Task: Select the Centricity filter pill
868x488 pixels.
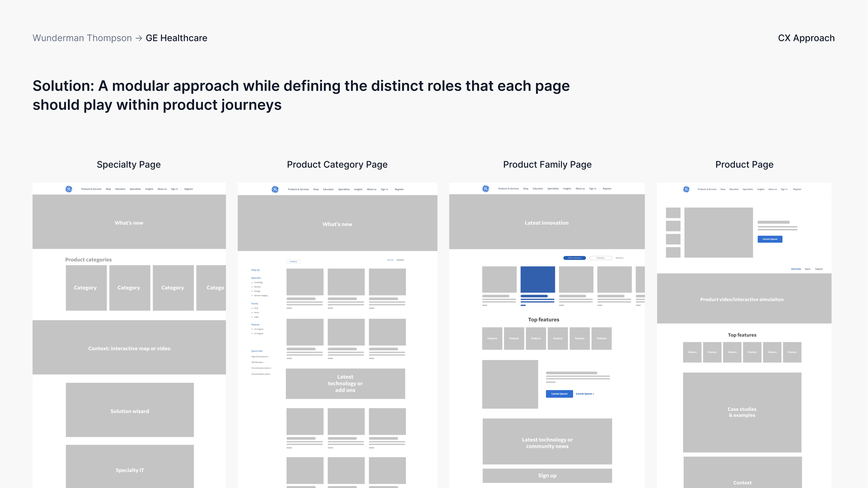Action: click(600, 258)
